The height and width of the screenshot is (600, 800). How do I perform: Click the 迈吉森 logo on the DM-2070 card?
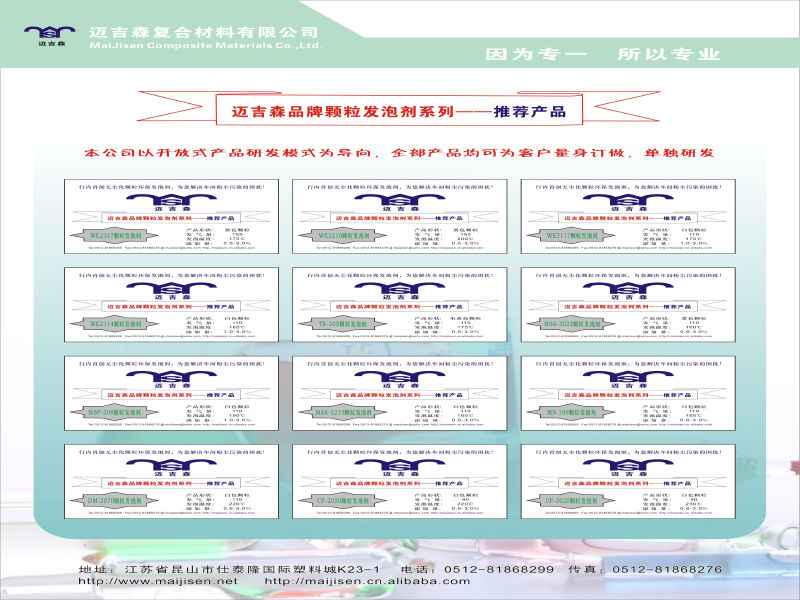point(172,467)
